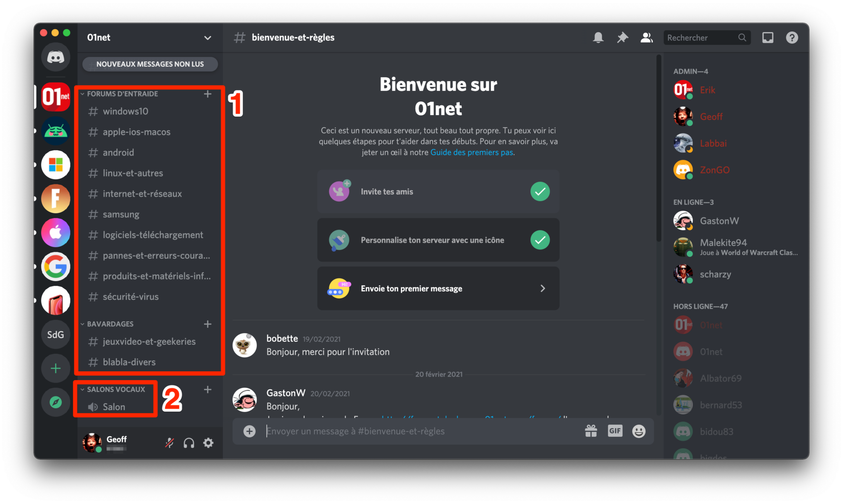Open the red iPhone server icon
The height and width of the screenshot is (504, 843).
(x=56, y=301)
